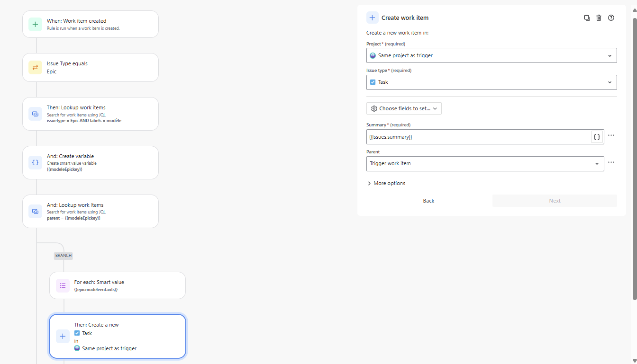Open help for Create work item
The height and width of the screenshot is (364, 637).
tap(611, 18)
